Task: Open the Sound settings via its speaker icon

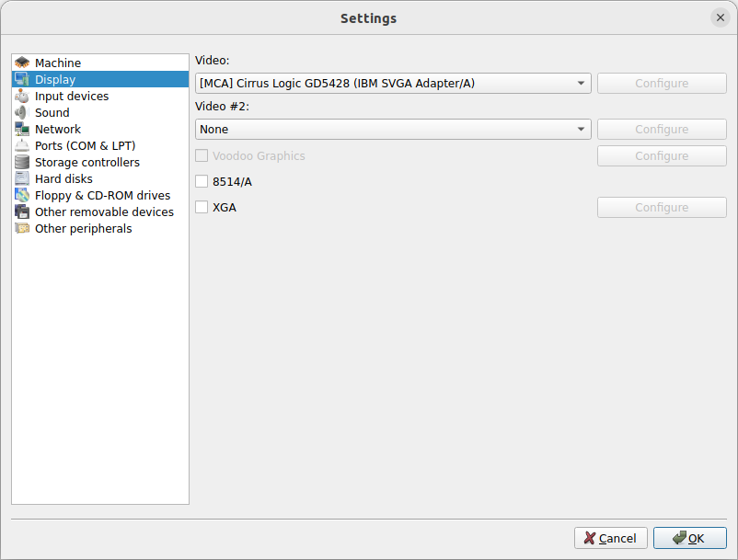Action: (x=23, y=112)
